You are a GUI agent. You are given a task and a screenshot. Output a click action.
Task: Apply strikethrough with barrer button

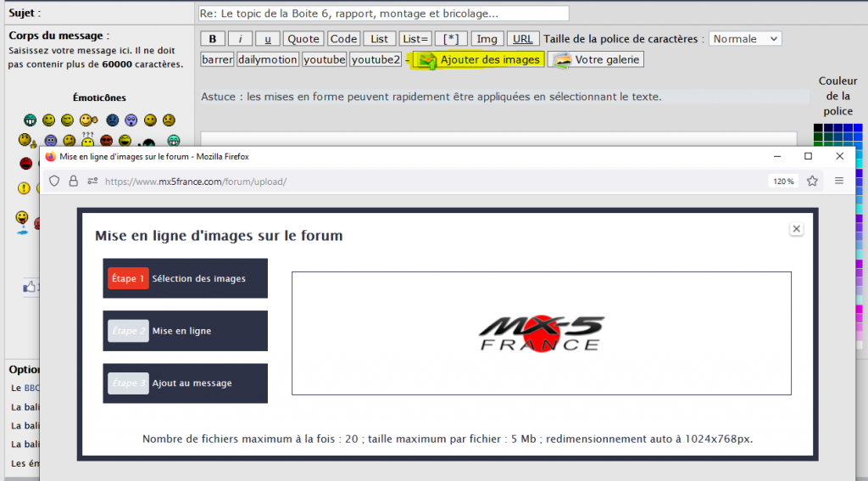pyautogui.click(x=217, y=59)
